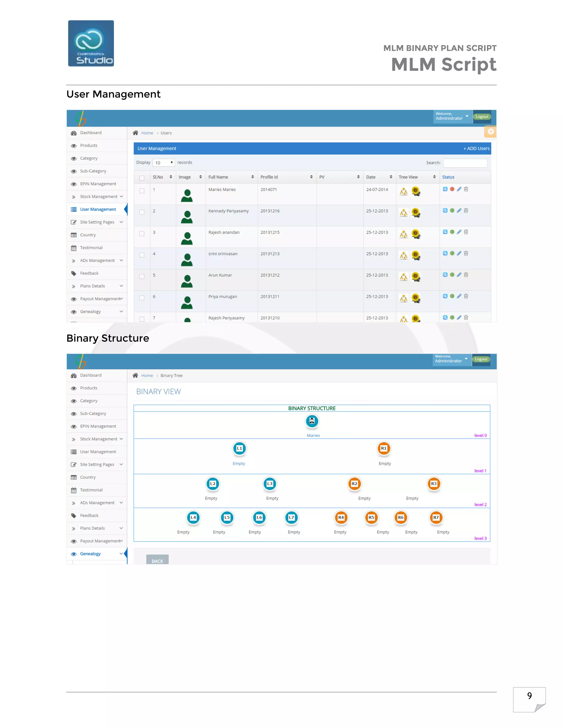This screenshot has width=563, height=728.
Task: Select the checkbox for row 5, Arun Kumar
Action: (x=142, y=276)
